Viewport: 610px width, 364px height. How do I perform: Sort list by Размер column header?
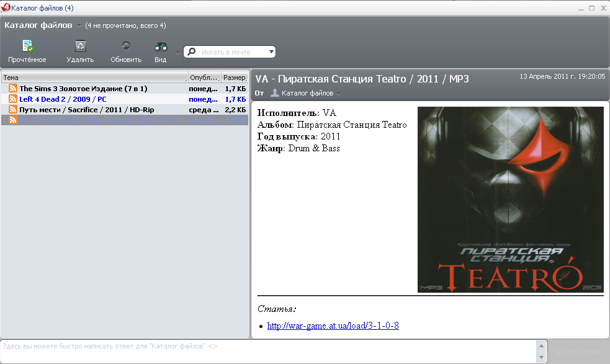[234, 78]
